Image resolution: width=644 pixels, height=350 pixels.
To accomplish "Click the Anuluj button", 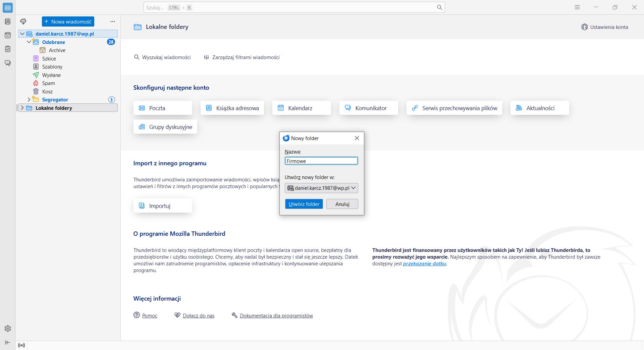I will click(x=342, y=204).
